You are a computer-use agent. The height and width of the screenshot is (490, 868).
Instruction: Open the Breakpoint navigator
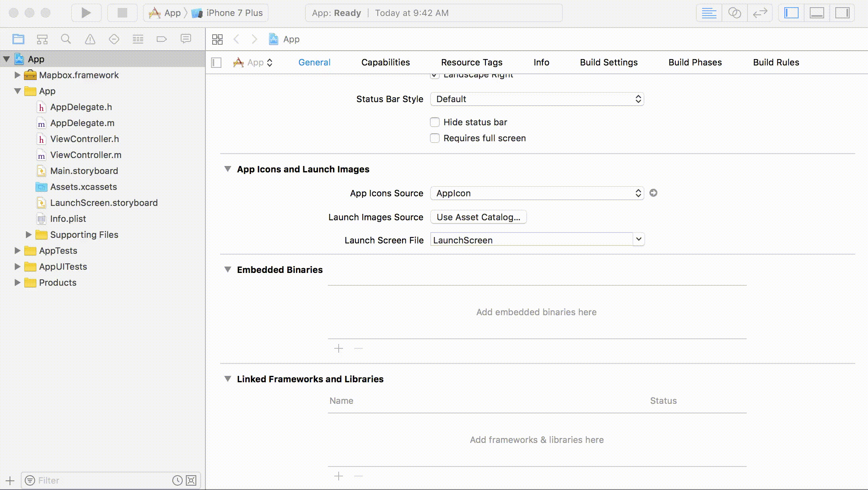point(162,39)
